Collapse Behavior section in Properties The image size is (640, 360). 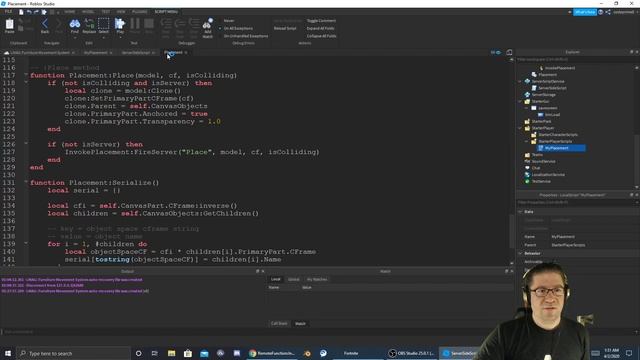520,253
